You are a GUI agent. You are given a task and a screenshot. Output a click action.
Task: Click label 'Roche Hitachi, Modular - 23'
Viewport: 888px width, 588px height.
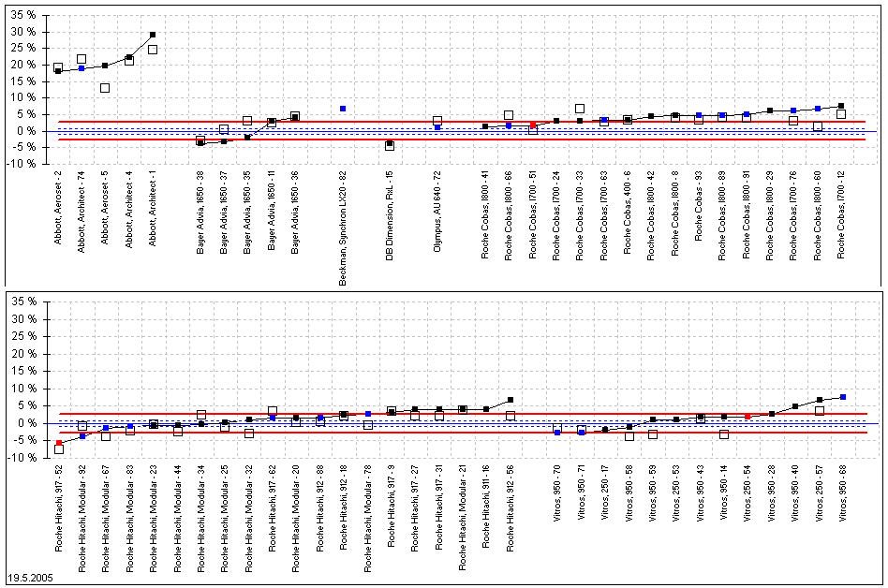coord(153,519)
